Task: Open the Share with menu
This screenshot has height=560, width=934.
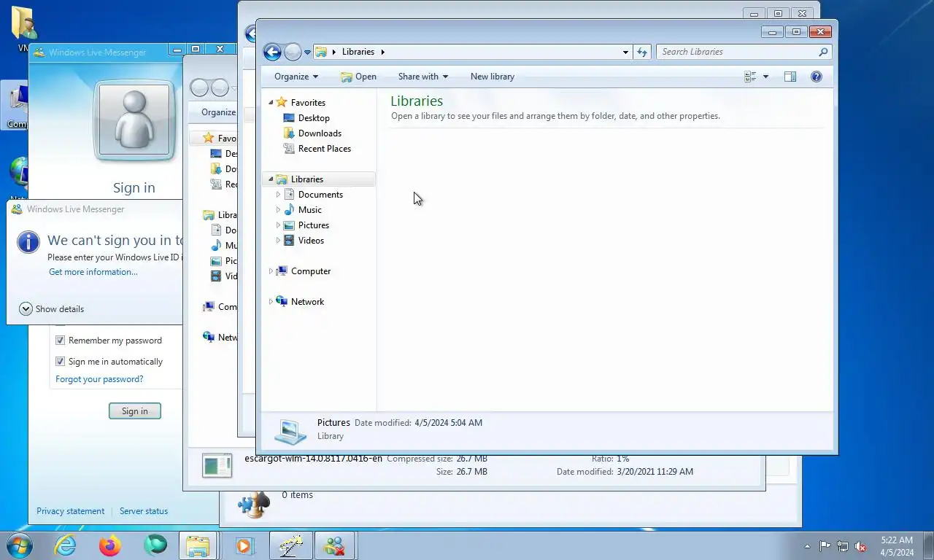Action: [x=423, y=77]
